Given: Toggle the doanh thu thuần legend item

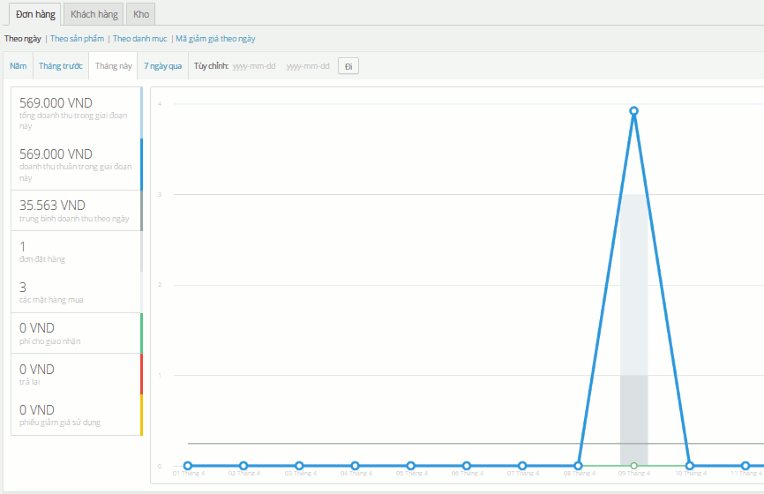Looking at the screenshot, I should (x=76, y=164).
